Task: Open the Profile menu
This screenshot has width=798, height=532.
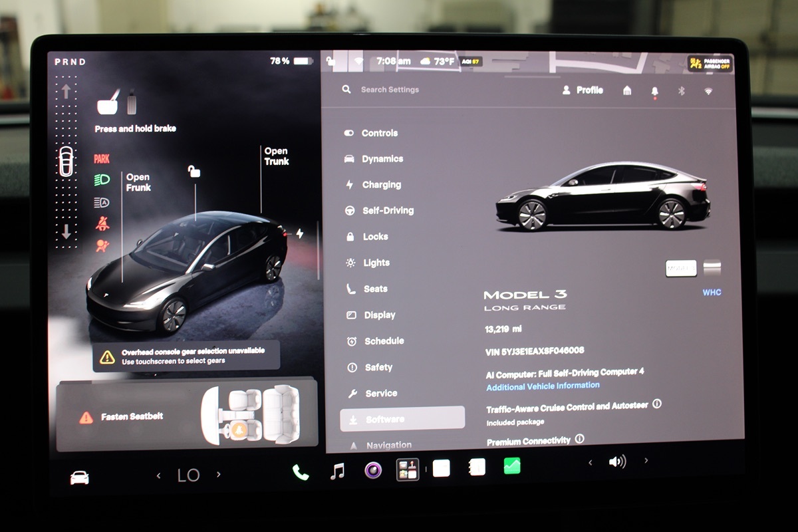Action: (583, 90)
